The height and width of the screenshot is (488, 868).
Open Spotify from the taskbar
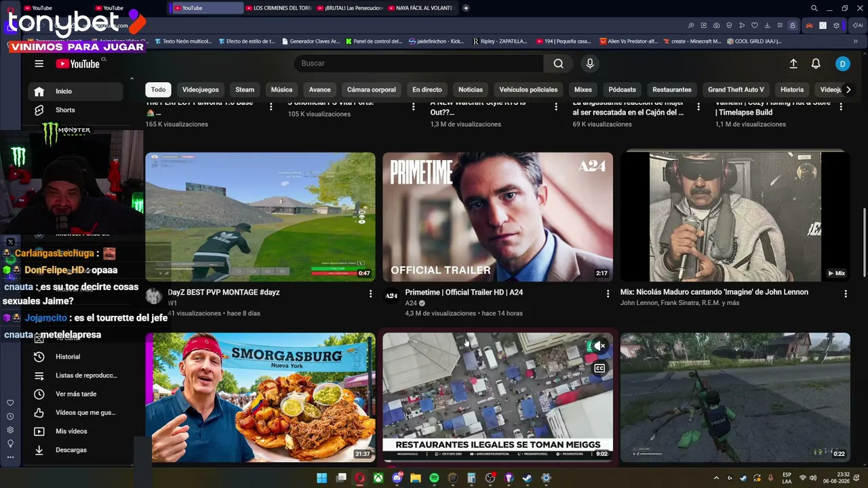(x=434, y=478)
